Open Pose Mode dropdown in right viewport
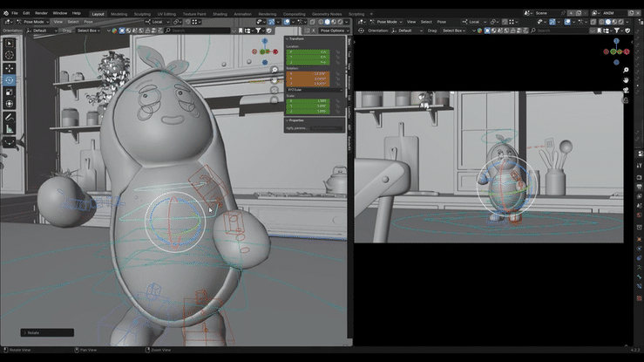 point(386,22)
